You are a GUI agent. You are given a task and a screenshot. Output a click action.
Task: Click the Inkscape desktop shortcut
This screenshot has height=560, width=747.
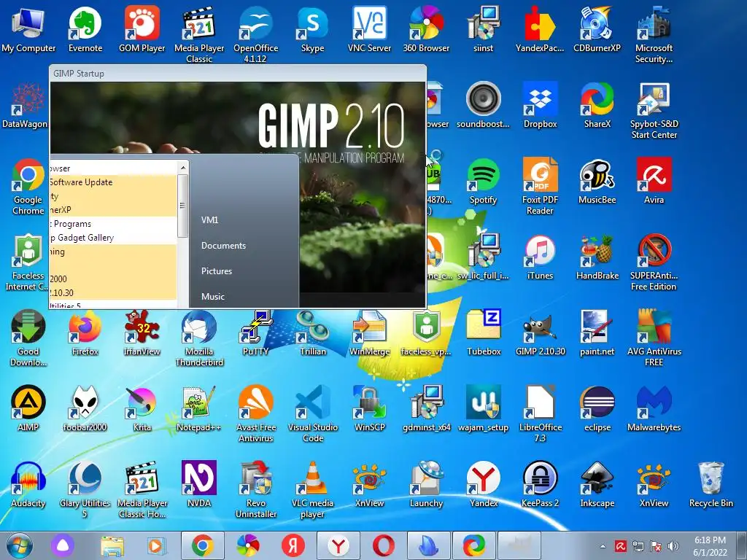pyautogui.click(x=597, y=484)
